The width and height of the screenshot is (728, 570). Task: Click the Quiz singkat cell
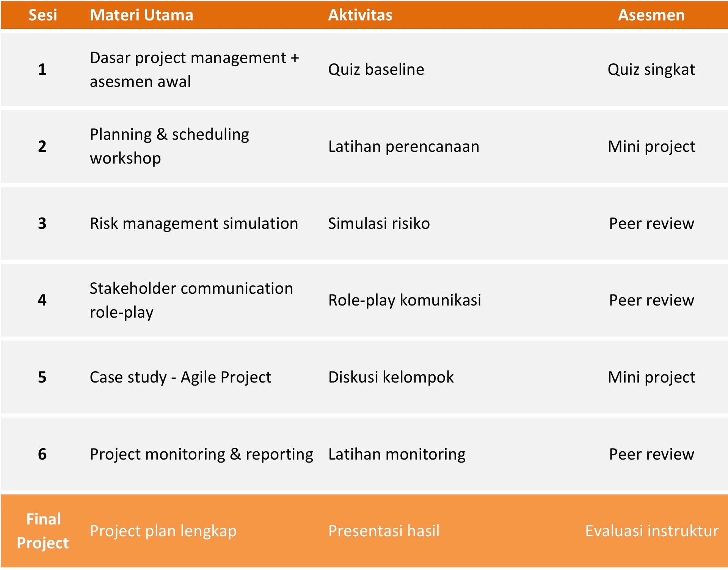651,69
